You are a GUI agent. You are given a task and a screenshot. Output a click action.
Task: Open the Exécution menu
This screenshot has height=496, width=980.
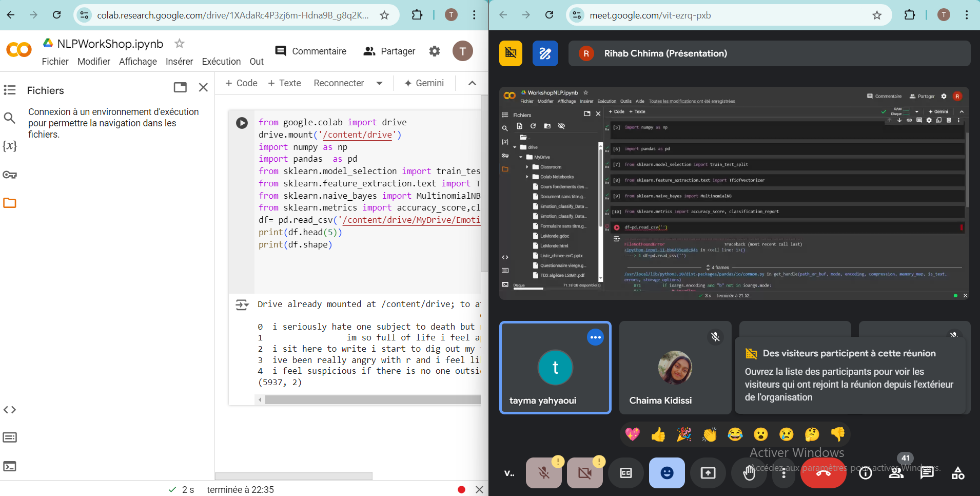point(221,62)
